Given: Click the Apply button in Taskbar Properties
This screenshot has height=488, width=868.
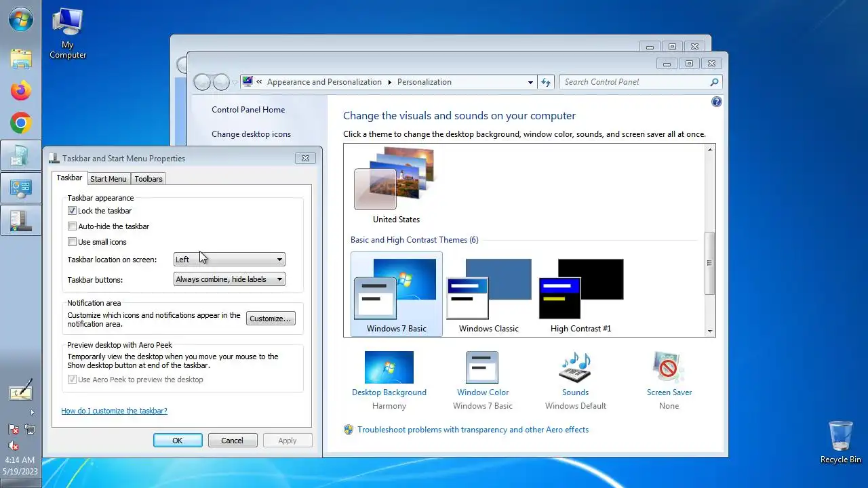Looking at the screenshot, I should [x=288, y=441].
